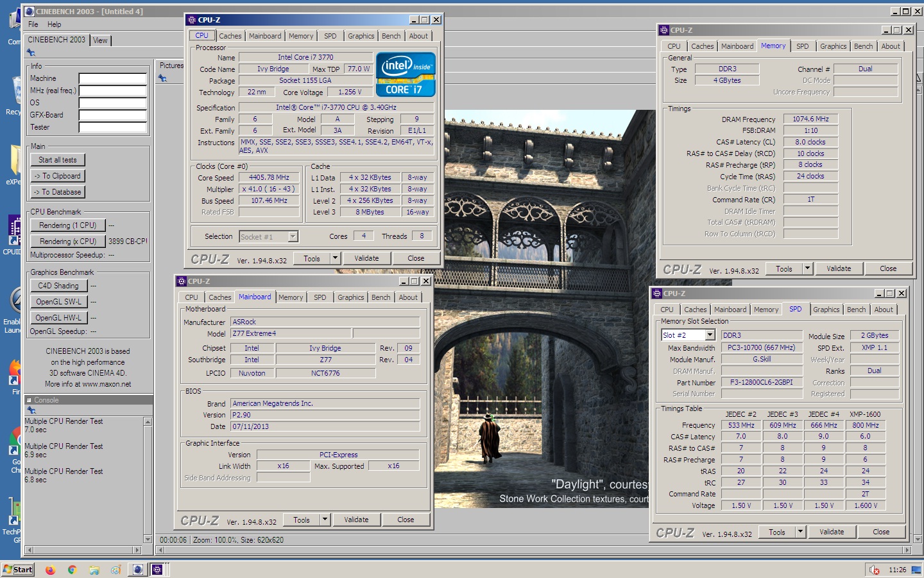Run the OpenGL SW-L benchmark

coord(58,302)
